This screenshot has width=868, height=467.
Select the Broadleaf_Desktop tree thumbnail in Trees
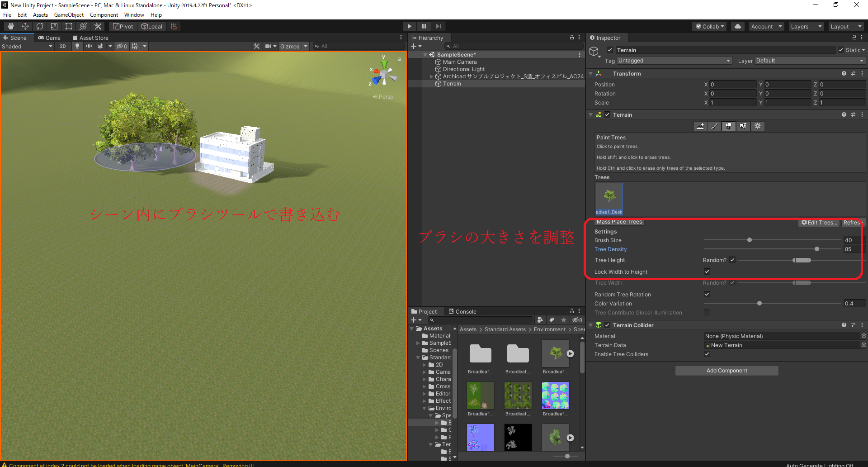(x=609, y=199)
